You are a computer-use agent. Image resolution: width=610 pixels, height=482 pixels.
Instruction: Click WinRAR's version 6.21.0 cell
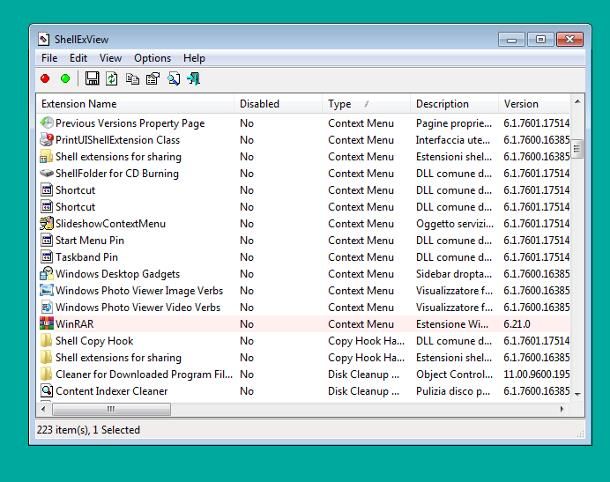tap(517, 324)
